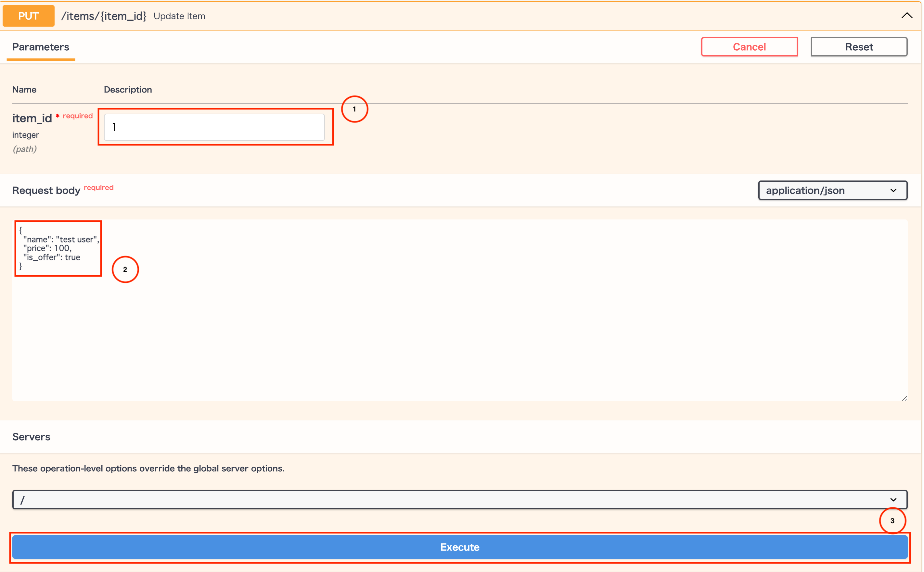
Task: Click the numbered annotation circle 2
Action: (x=125, y=269)
